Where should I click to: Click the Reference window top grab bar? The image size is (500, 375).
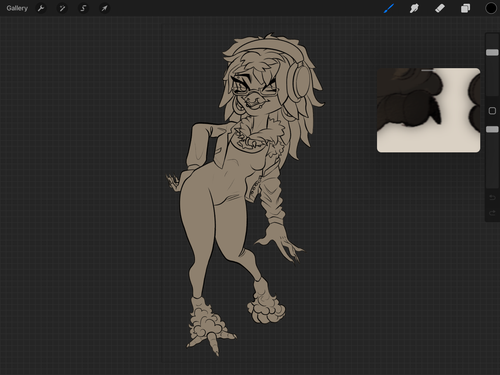pos(428,70)
